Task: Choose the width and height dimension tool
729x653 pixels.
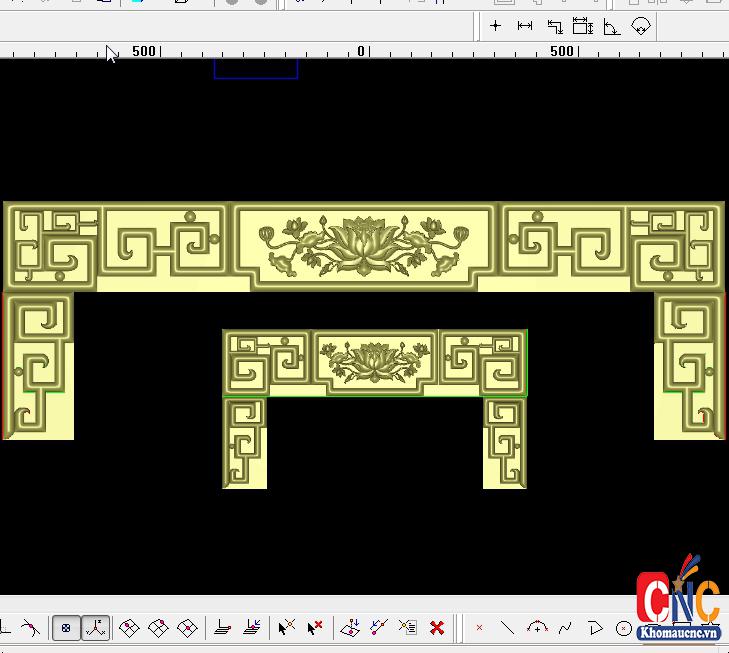Action: coord(583,26)
